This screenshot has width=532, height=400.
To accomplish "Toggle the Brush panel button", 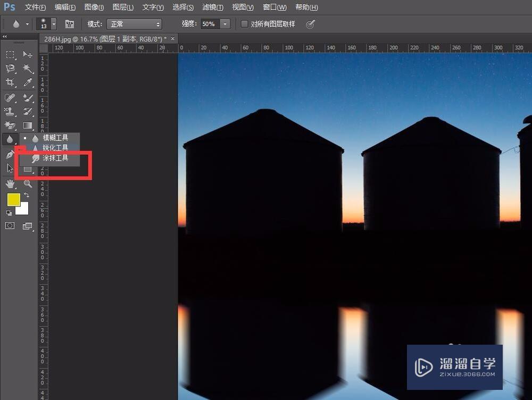I will 70,24.
